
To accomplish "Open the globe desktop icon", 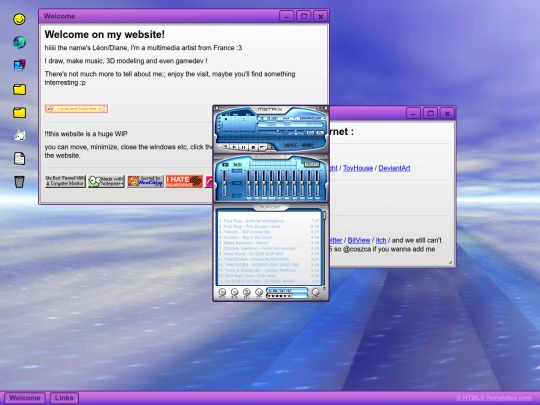I will pyautogui.click(x=20, y=42).
